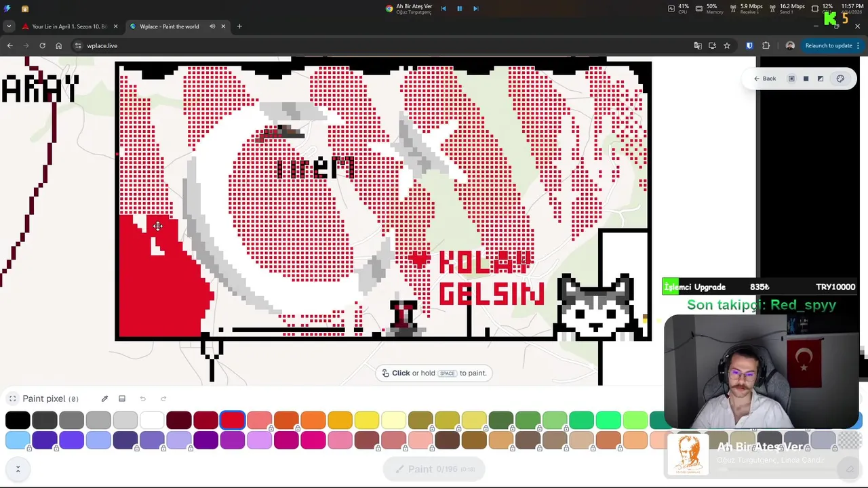
Task: Skip to next media track
Action: 475,9
